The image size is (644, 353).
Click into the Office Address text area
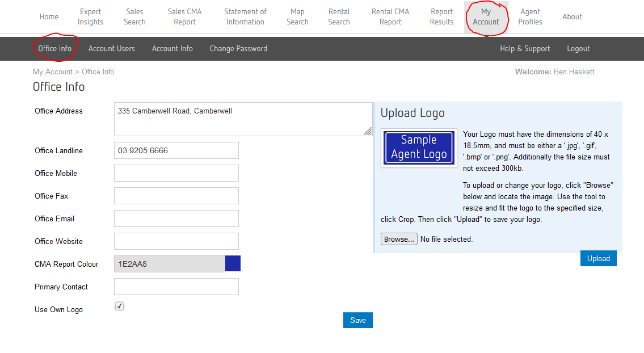click(x=243, y=119)
